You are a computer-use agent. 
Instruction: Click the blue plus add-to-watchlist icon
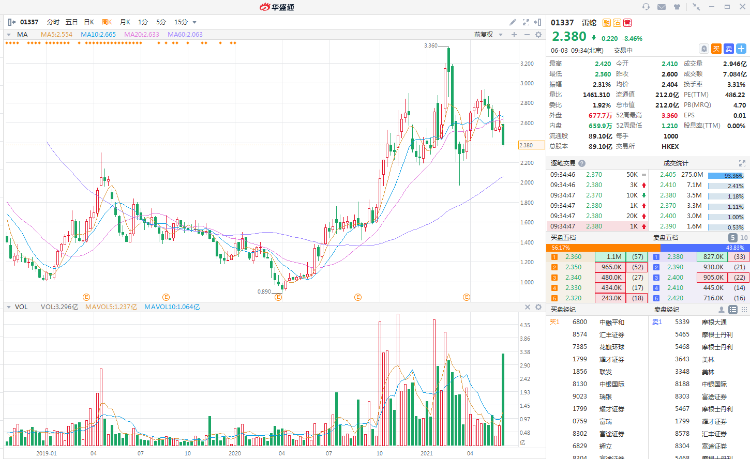click(742, 46)
